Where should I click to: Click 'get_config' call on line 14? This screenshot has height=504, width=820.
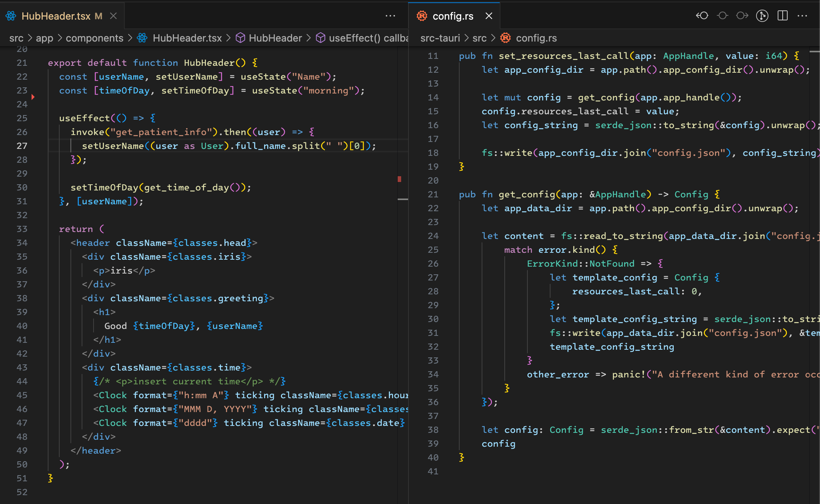tap(606, 97)
